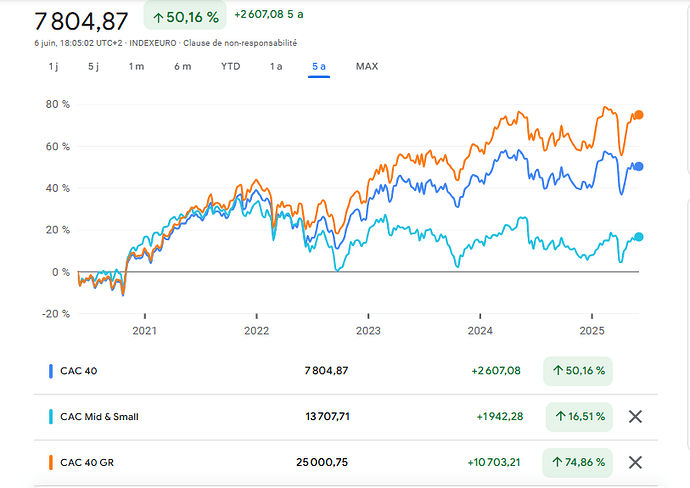
Task: Click the +2 607,08 5 a header text
Action: pos(269,15)
